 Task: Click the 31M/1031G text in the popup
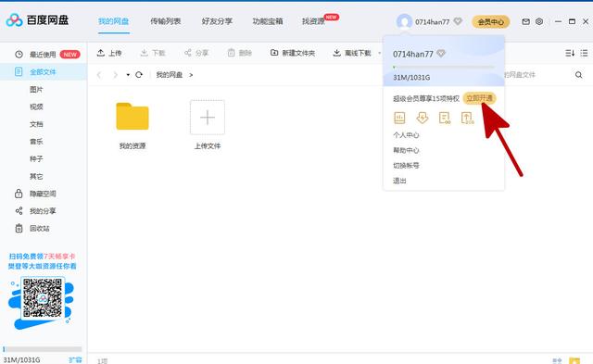[411, 78]
